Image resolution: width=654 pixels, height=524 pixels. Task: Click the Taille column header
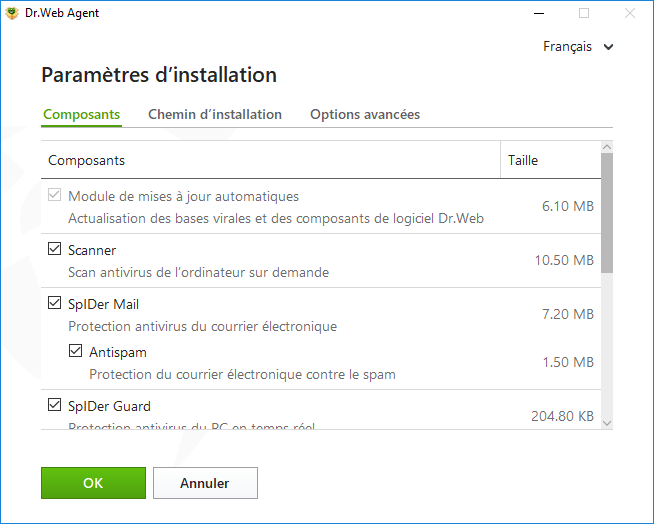(551, 160)
